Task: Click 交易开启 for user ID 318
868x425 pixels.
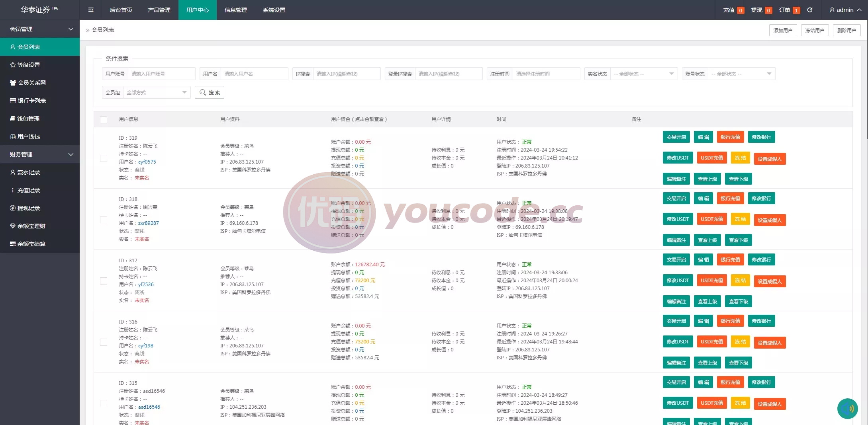Action: pos(676,198)
